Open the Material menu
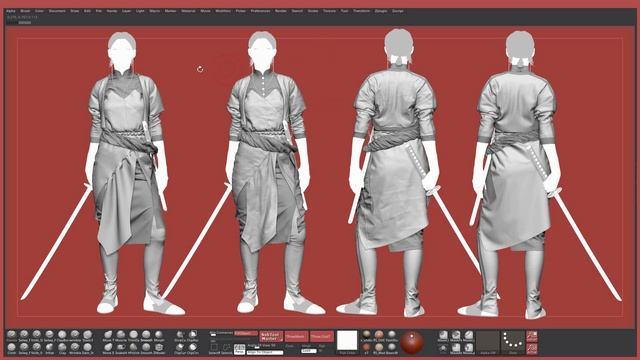The height and width of the screenshot is (360, 640). [x=188, y=11]
